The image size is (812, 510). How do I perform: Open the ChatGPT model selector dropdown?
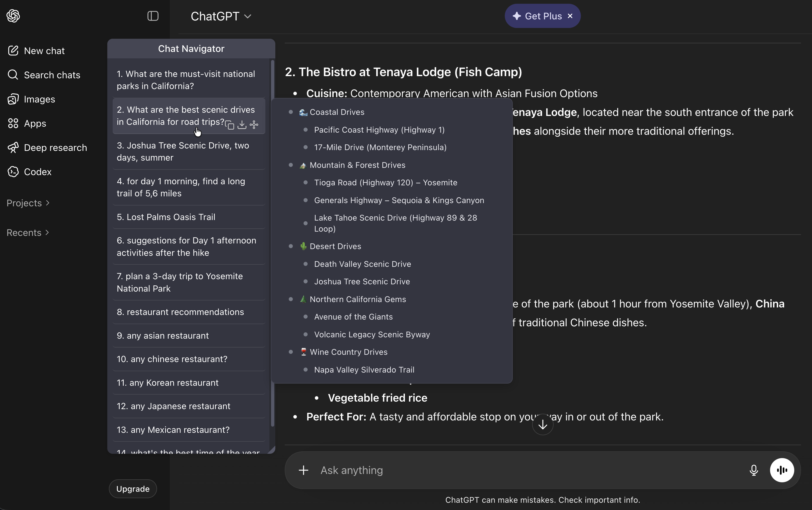[x=221, y=16]
